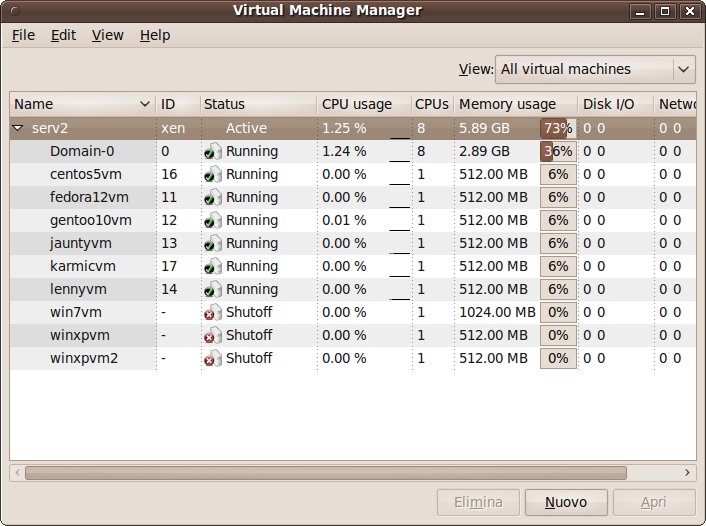This screenshot has height=526, width=706.
Task: Click the Nuovo button
Action: (566, 502)
